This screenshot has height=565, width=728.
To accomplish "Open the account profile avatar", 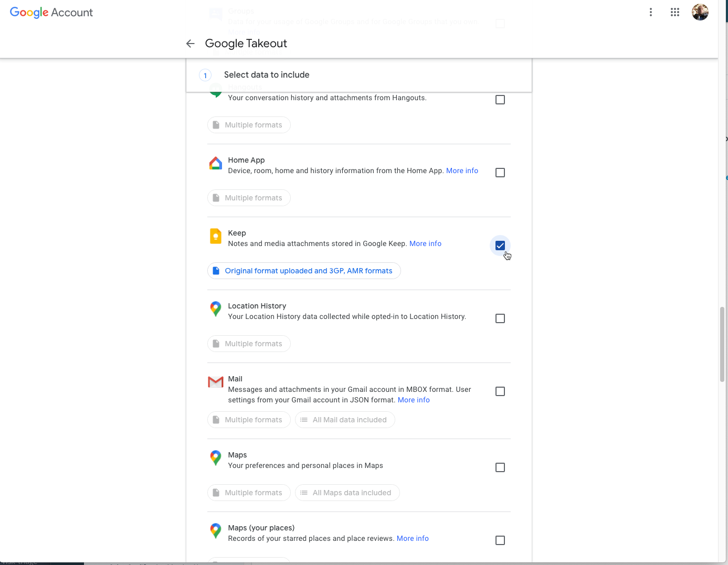I will pos(700,12).
